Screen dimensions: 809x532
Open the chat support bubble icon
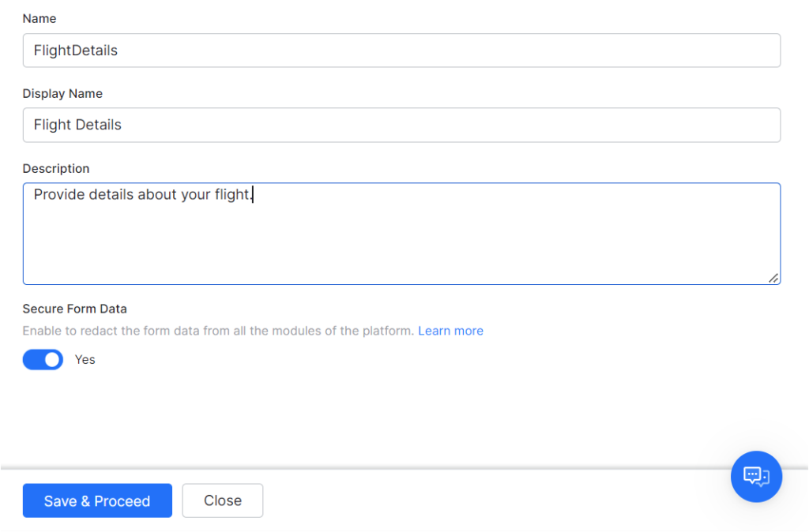pyautogui.click(x=756, y=476)
